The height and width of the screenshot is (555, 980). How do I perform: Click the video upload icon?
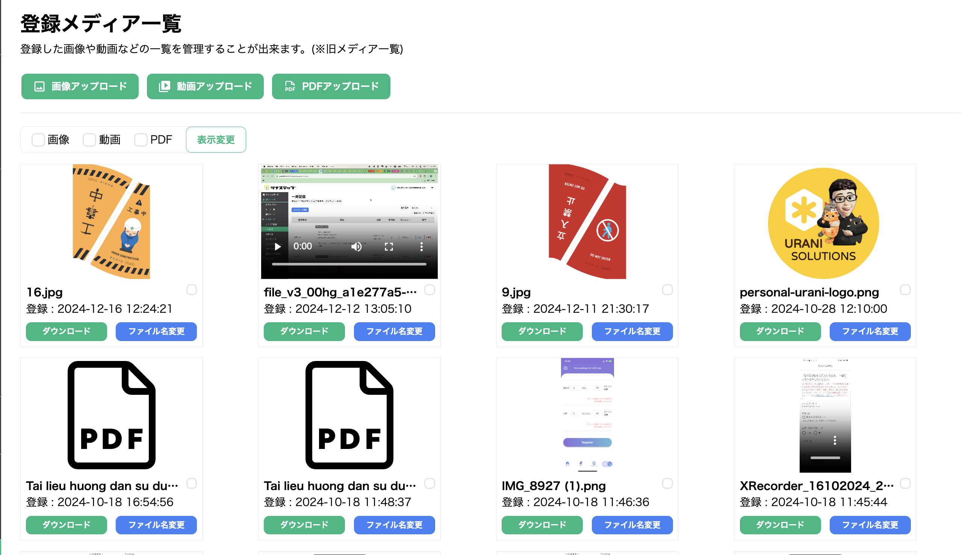pyautogui.click(x=164, y=86)
